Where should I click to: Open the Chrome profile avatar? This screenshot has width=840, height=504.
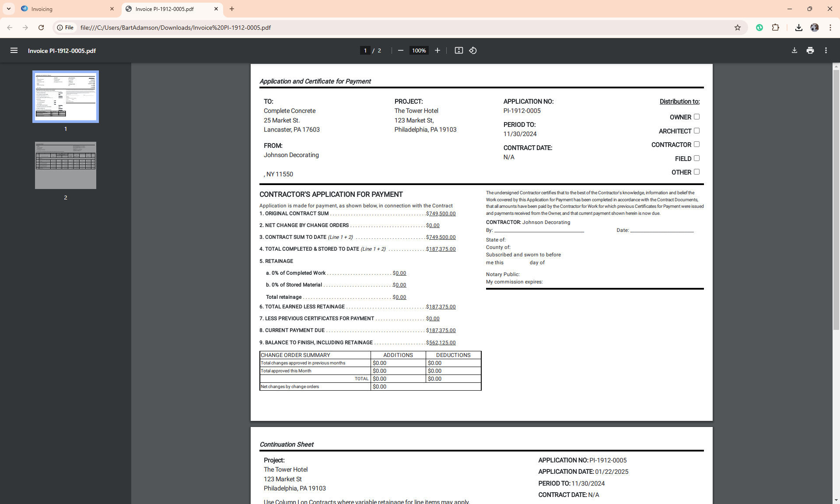coord(815,28)
